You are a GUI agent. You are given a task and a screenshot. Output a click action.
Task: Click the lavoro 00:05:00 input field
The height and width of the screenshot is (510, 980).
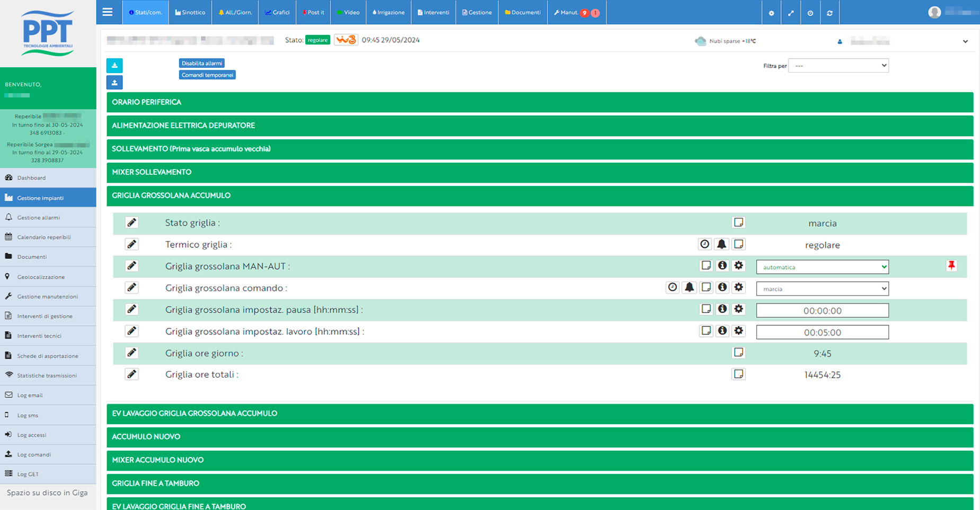pyautogui.click(x=823, y=332)
